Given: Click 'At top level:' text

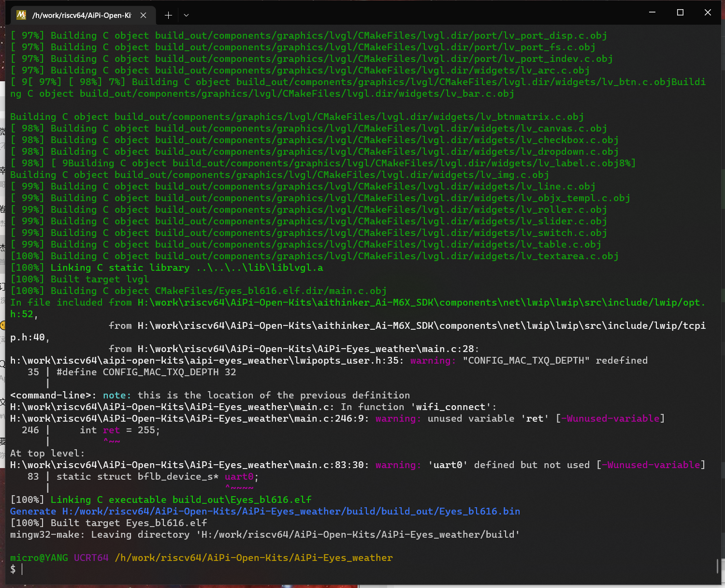Looking at the screenshot, I should (47, 453).
